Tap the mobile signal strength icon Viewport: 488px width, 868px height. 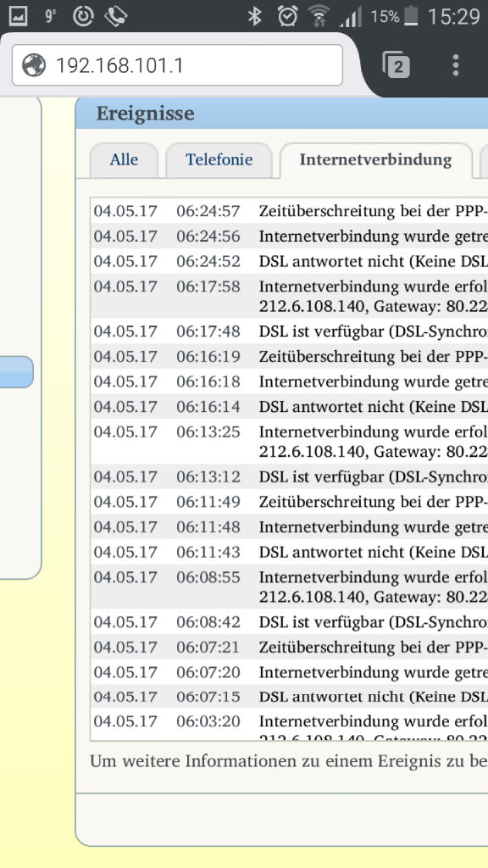[x=350, y=17]
